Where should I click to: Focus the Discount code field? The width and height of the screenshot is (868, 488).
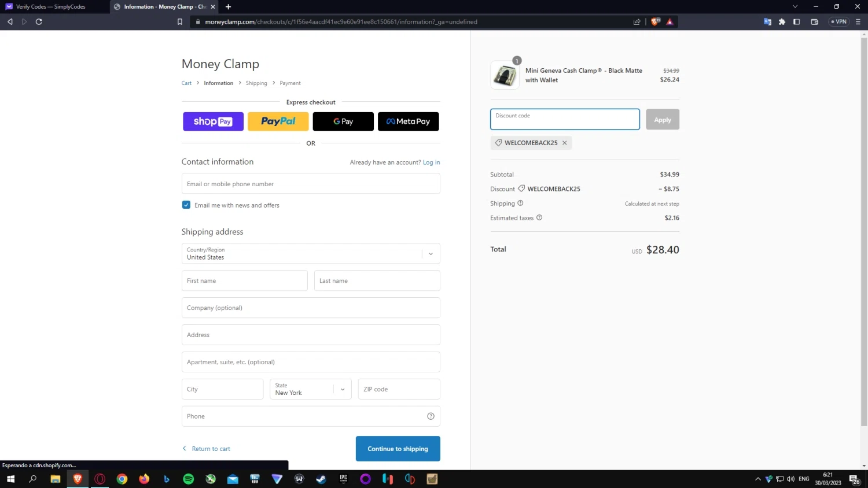[565, 119]
